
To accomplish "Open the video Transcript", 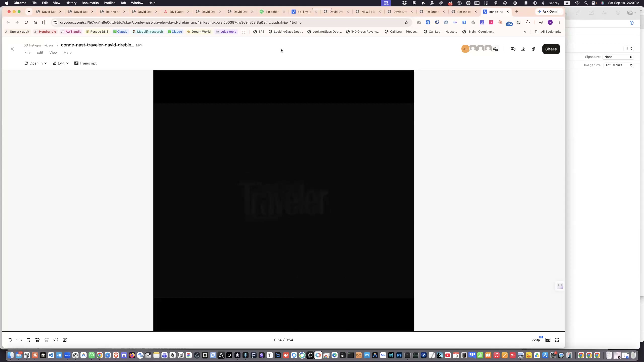I will (86, 63).
